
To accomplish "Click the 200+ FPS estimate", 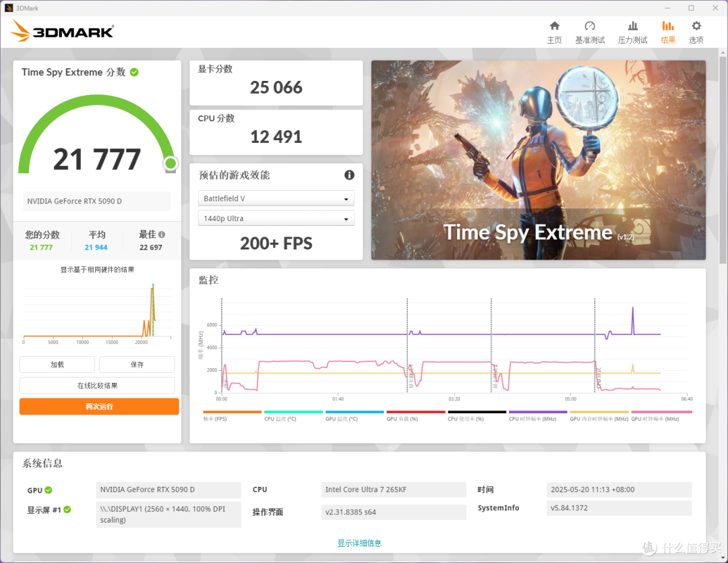I will pos(276,243).
